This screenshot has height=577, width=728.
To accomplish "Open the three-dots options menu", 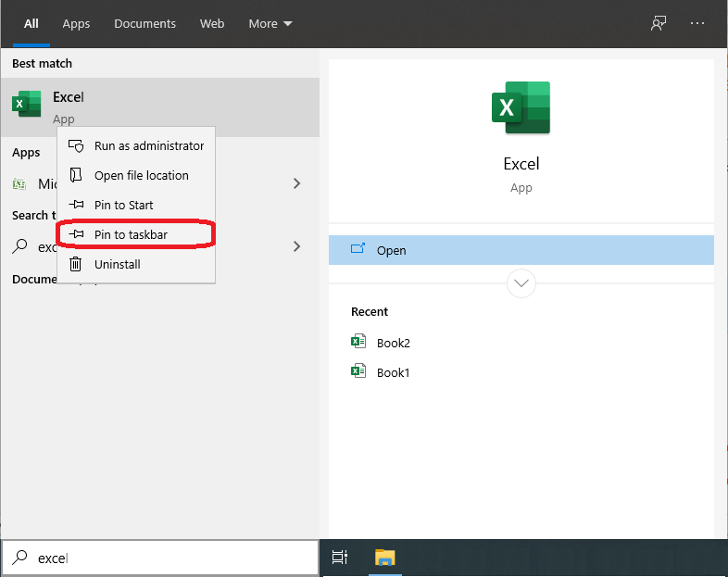I will click(x=697, y=23).
